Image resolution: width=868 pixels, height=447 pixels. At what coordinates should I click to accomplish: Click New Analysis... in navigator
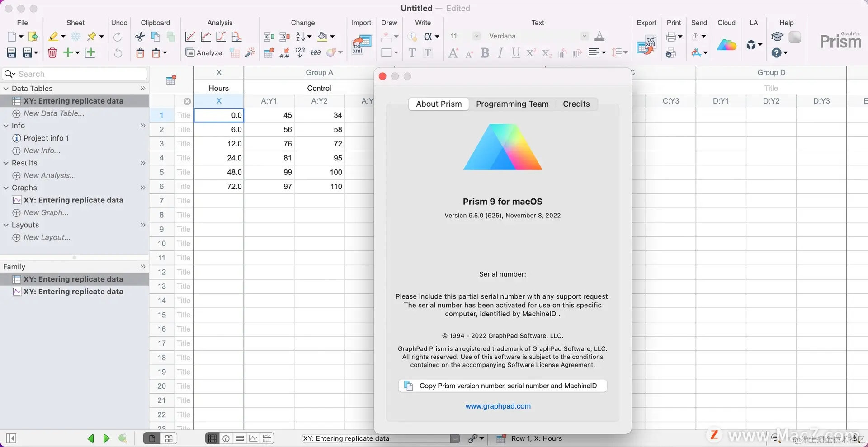pos(50,175)
